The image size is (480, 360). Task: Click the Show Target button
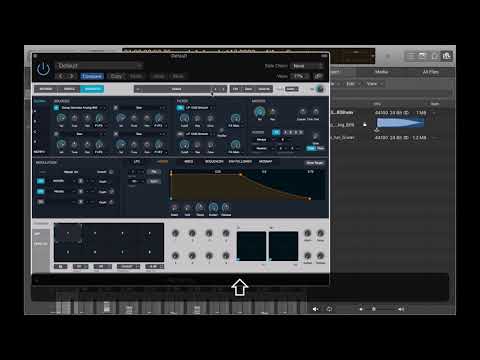pos(315,163)
